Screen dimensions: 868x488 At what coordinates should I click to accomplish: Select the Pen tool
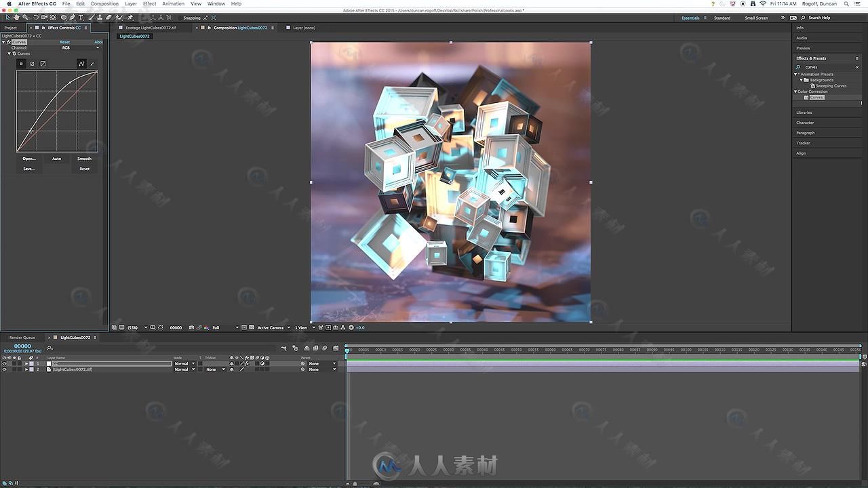pos(72,17)
